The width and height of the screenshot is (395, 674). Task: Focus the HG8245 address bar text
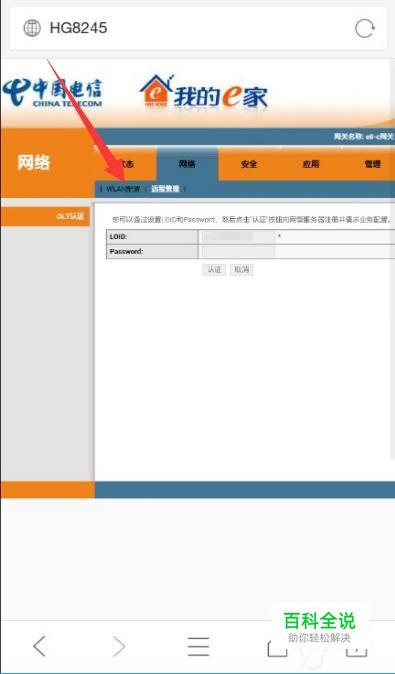point(78,28)
